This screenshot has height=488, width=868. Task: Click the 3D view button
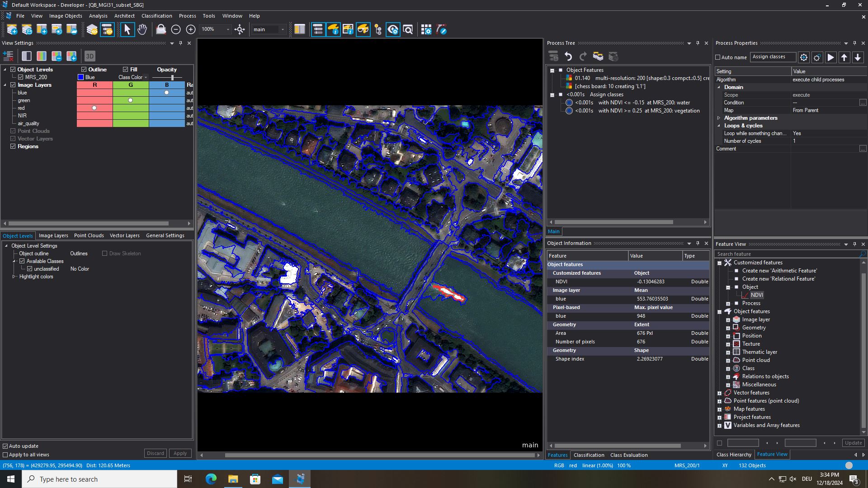pos(90,56)
